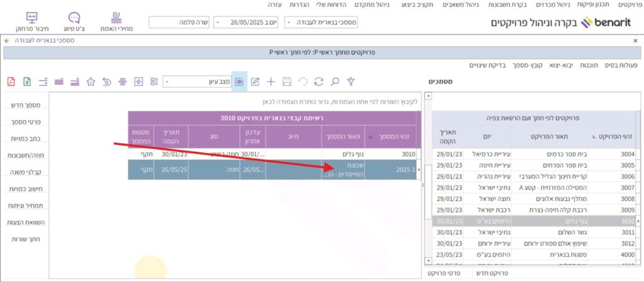
Task: Open the צ'ט סיוע chat assistant
Action: tap(74, 22)
